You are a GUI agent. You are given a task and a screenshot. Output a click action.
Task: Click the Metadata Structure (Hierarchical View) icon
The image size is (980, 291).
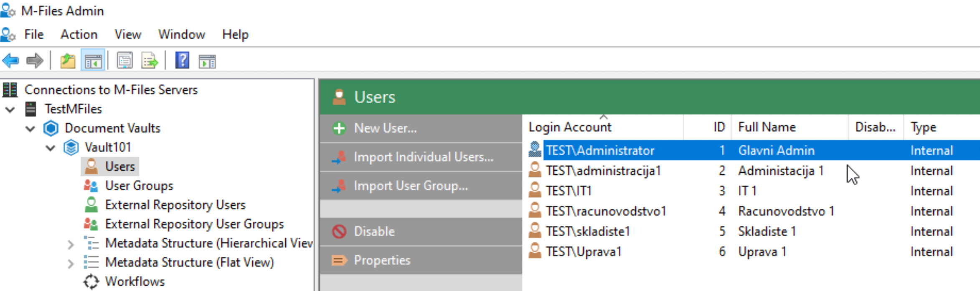pos(91,243)
